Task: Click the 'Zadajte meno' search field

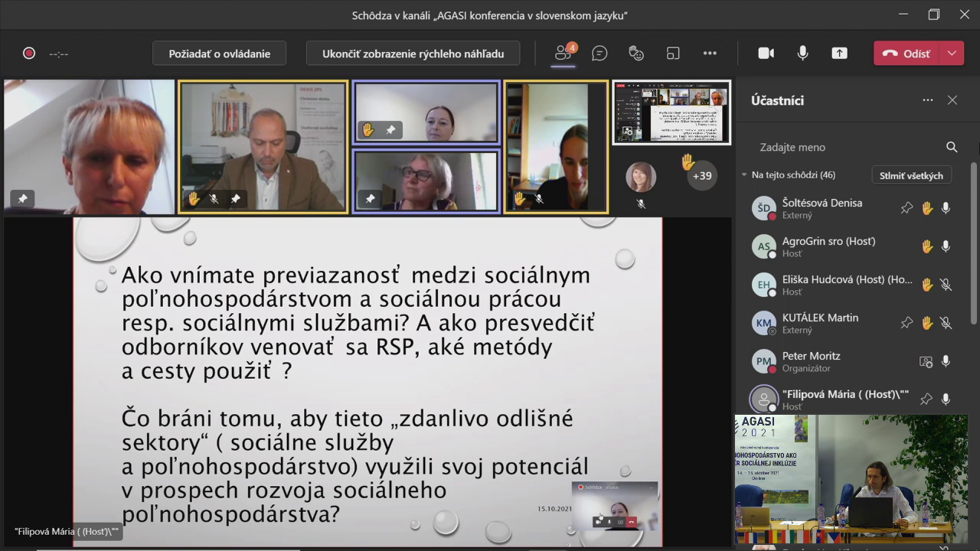Action: [842, 147]
